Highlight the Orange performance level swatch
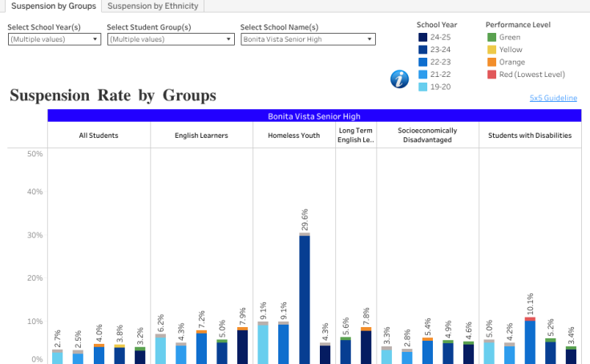 click(491, 63)
